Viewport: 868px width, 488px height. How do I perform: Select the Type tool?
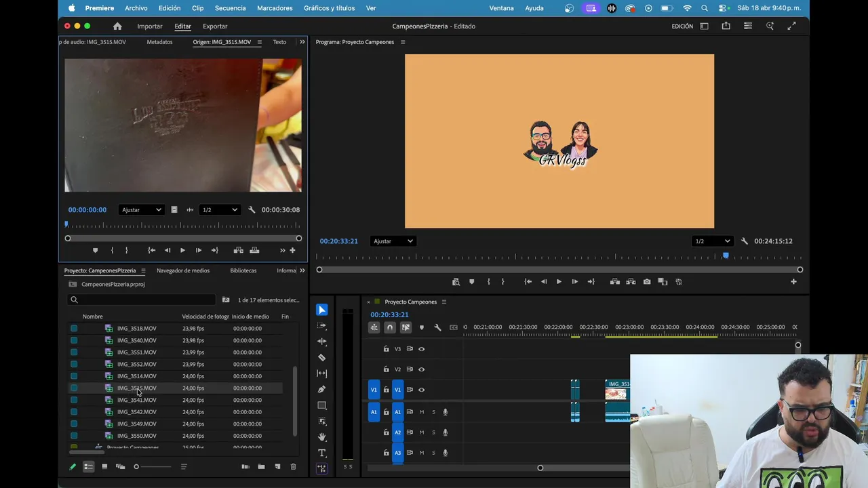pyautogui.click(x=322, y=453)
